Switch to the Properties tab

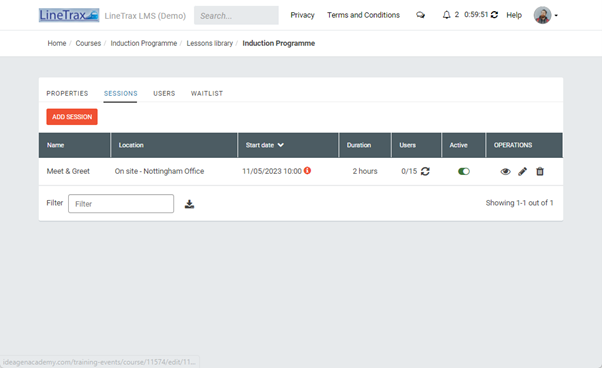point(67,93)
